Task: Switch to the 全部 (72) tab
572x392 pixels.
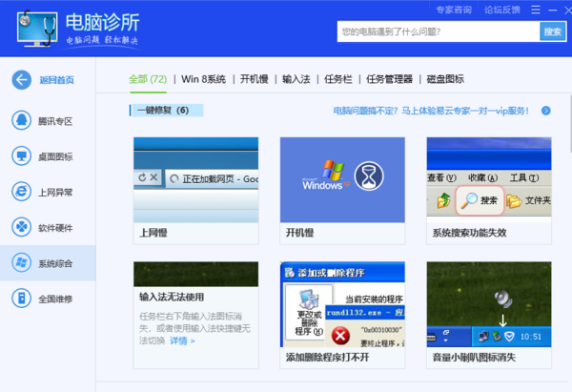Action: (148, 79)
